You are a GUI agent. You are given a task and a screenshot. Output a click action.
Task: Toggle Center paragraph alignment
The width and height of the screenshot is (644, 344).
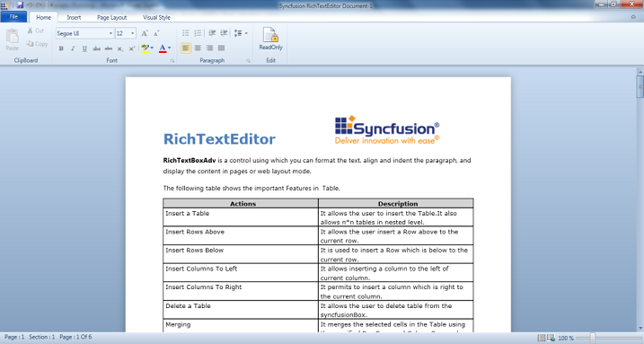pyautogui.click(x=198, y=48)
